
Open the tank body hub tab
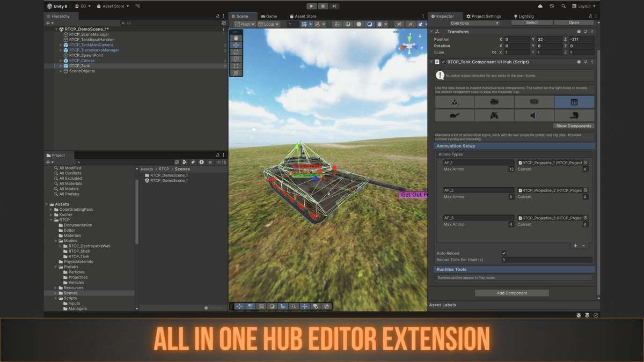point(494,102)
